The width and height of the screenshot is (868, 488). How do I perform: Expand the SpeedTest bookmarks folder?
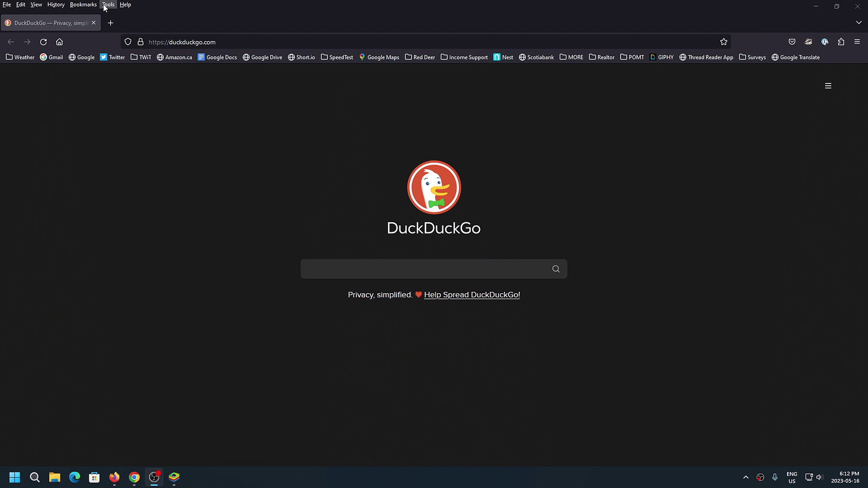[337, 57]
